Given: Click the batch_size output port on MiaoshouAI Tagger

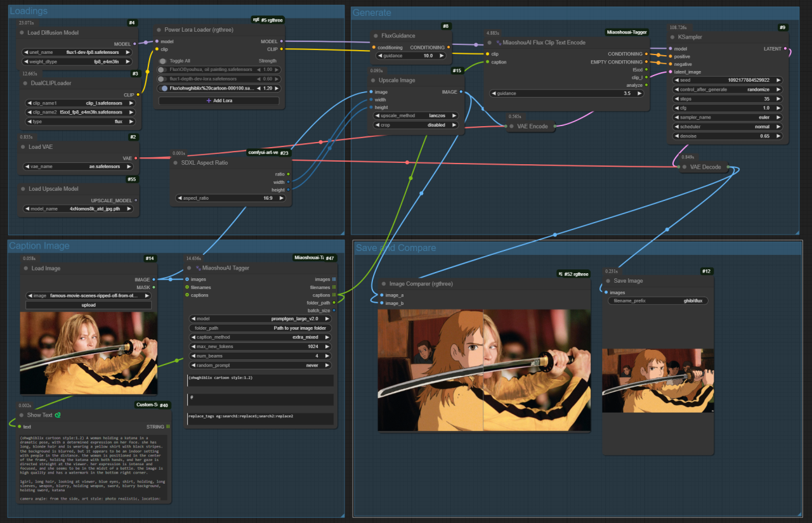Looking at the screenshot, I should coord(334,310).
